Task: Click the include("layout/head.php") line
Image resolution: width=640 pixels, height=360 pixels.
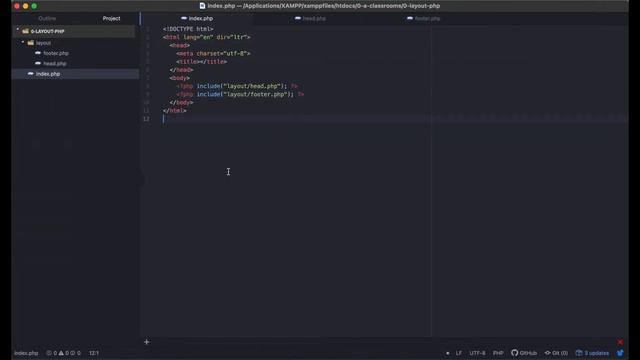Action: (x=237, y=86)
